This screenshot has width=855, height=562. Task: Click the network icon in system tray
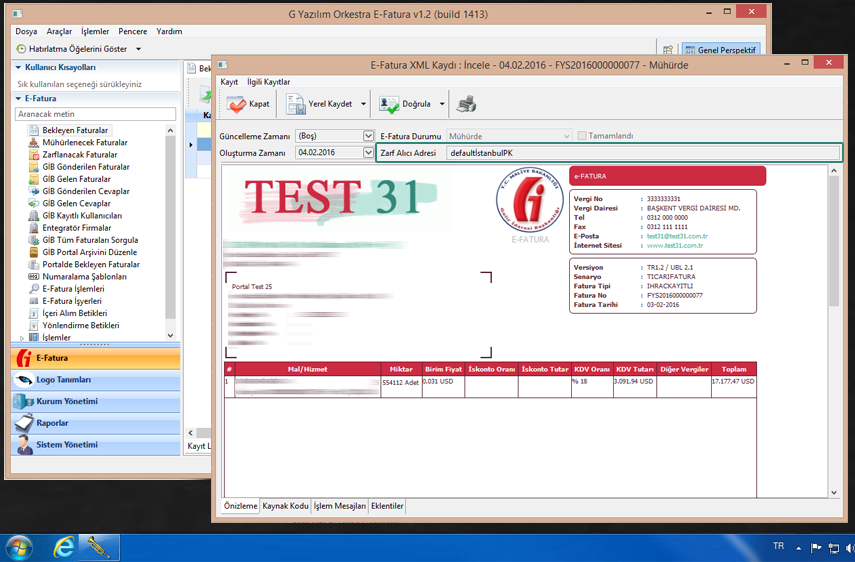click(834, 548)
